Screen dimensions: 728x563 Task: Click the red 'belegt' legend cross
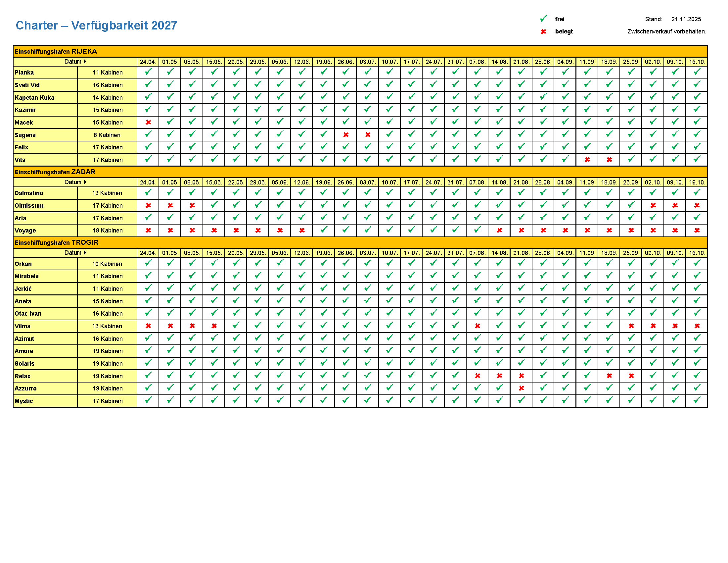[543, 32]
